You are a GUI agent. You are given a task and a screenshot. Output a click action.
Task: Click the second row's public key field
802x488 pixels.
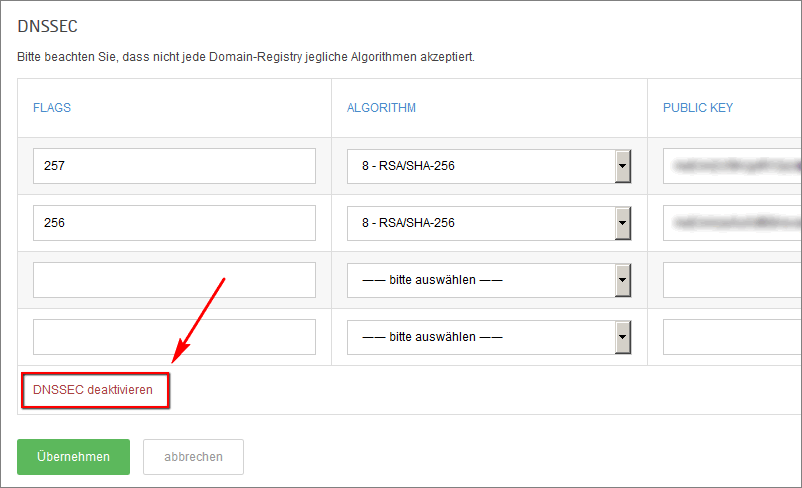(732, 223)
